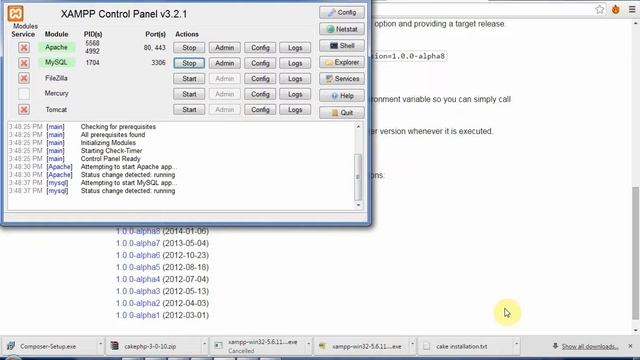
Task: Open the MySQL Admin page
Action: pyautogui.click(x=224, y=63)
